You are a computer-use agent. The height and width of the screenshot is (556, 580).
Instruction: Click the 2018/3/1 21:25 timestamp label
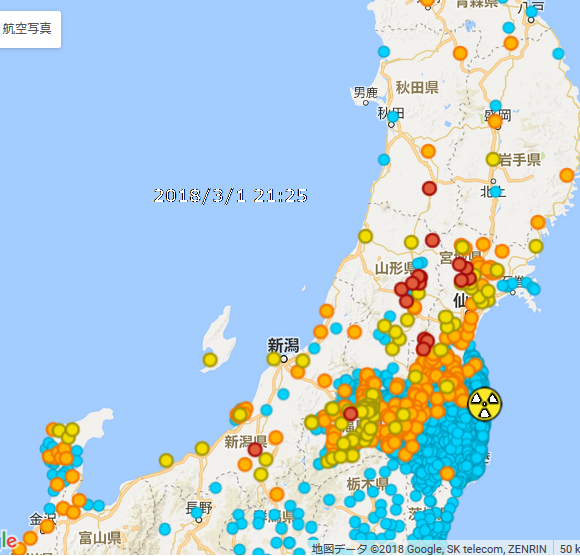(x=230, y=196)
